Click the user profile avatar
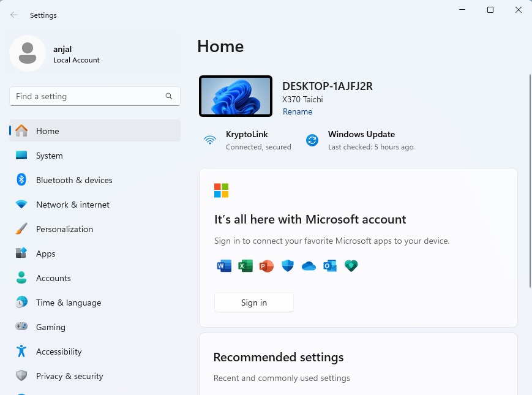Screen dimensions: 532x395 [x=28, y=53]
